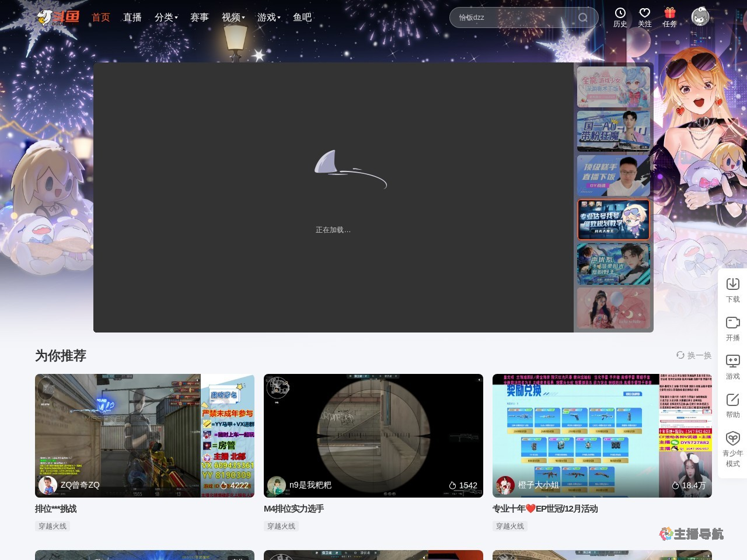Expand the 视频 dropdown menu
Viewport: 747px width, 560px height.
pyautogui.click(x=233, y=17)
